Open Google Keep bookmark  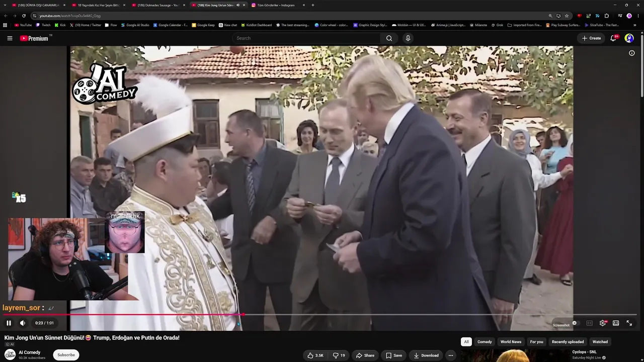pyautogui.click(x=203, y=25)
